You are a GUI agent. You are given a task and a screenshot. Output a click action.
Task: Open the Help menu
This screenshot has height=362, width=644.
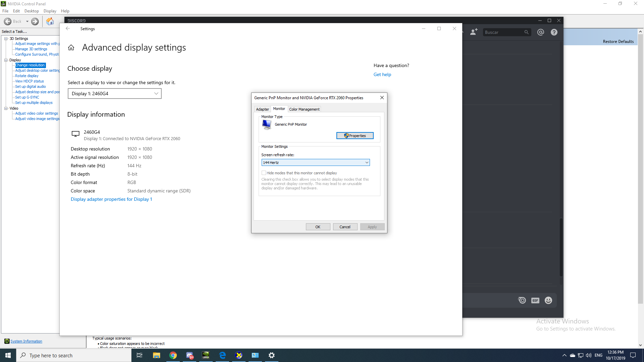(x=65, y=11)
